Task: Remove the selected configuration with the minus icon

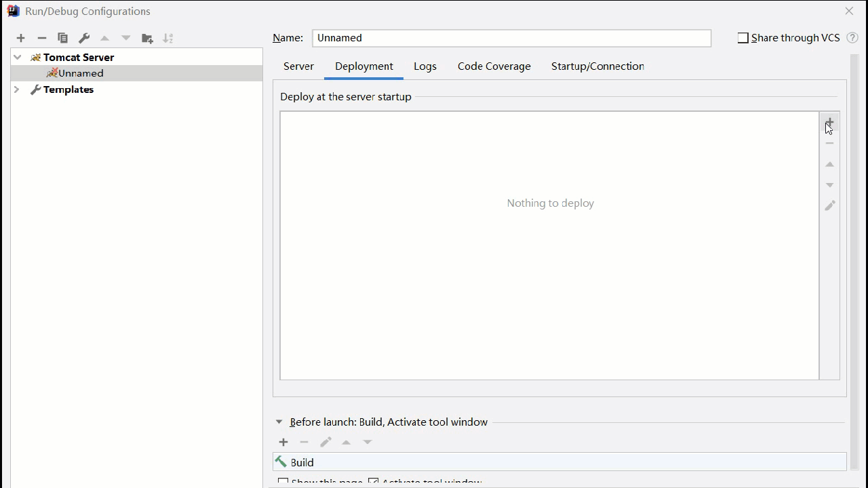Action: pyautogui.click(x=41, y=38)
